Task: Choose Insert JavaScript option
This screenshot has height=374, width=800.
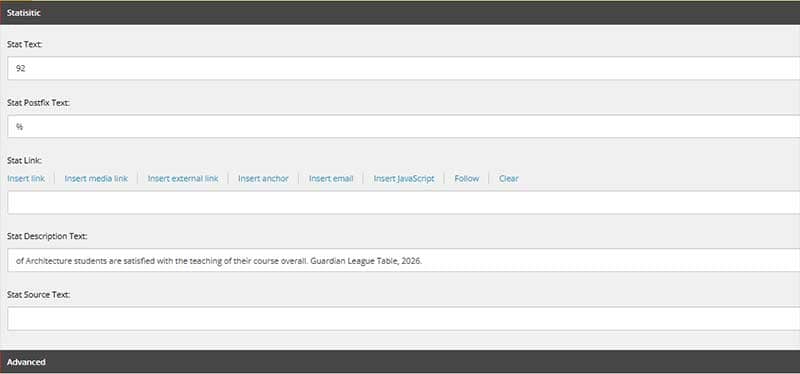Action: 404,179
